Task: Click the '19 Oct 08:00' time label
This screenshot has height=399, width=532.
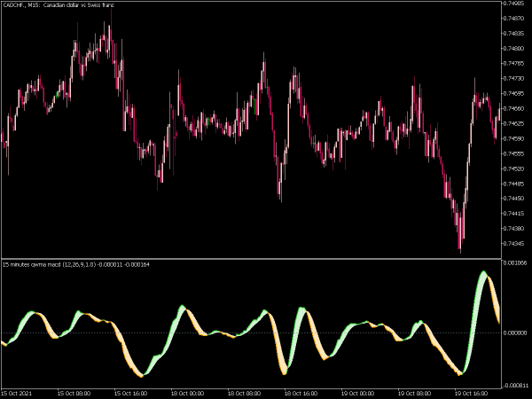Action: [x=414, y=393]
